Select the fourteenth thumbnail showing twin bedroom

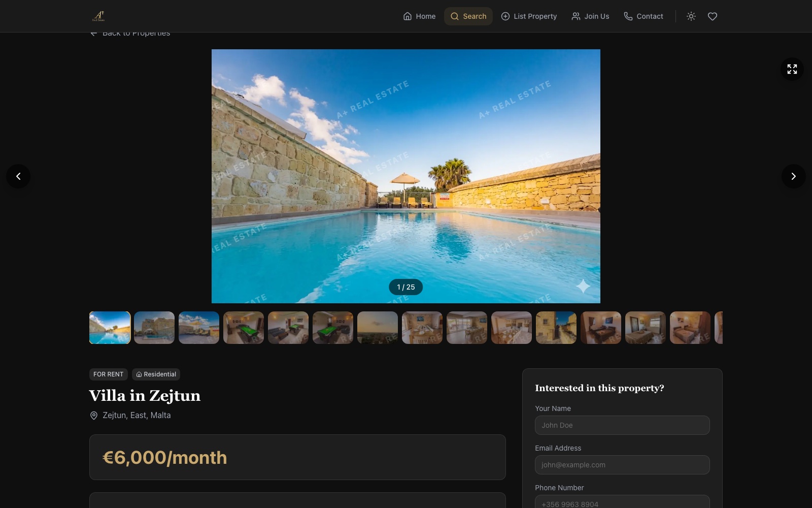[x=690, y=328]
